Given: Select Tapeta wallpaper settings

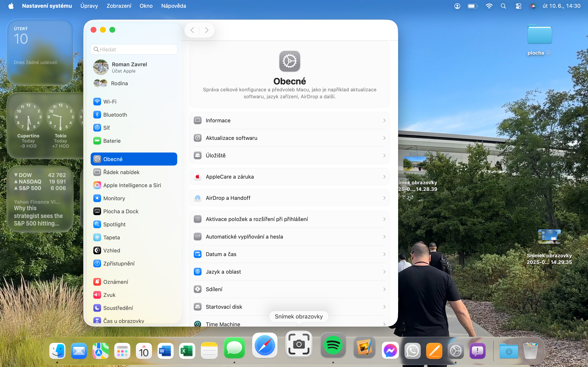Looking at the screenshot, I should (x=111, y=237).
